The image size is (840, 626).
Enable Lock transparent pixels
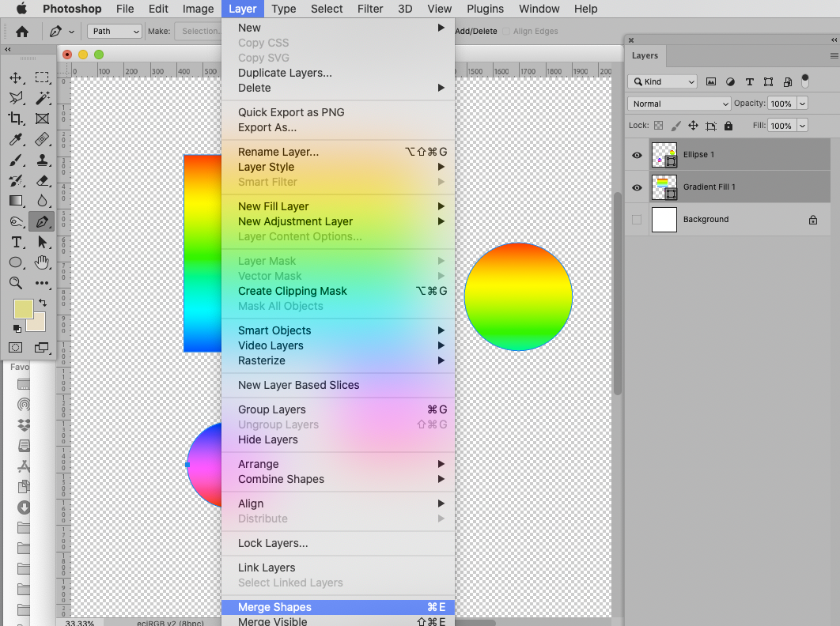point(657,126)
